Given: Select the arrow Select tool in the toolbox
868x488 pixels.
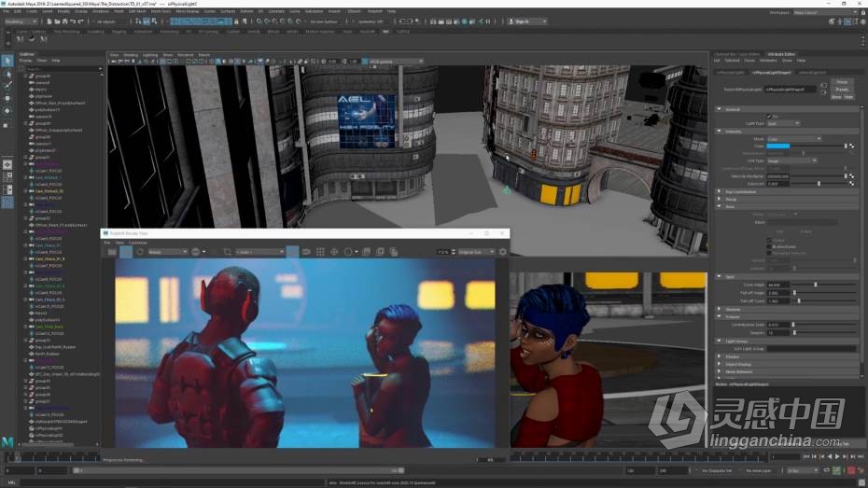Looking at the screenshot, I should pos(7,61).
